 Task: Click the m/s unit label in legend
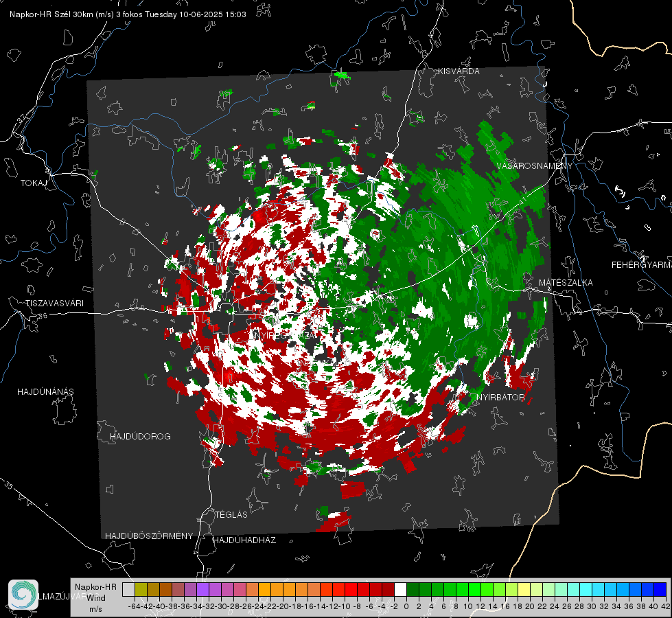coord(95,609)
